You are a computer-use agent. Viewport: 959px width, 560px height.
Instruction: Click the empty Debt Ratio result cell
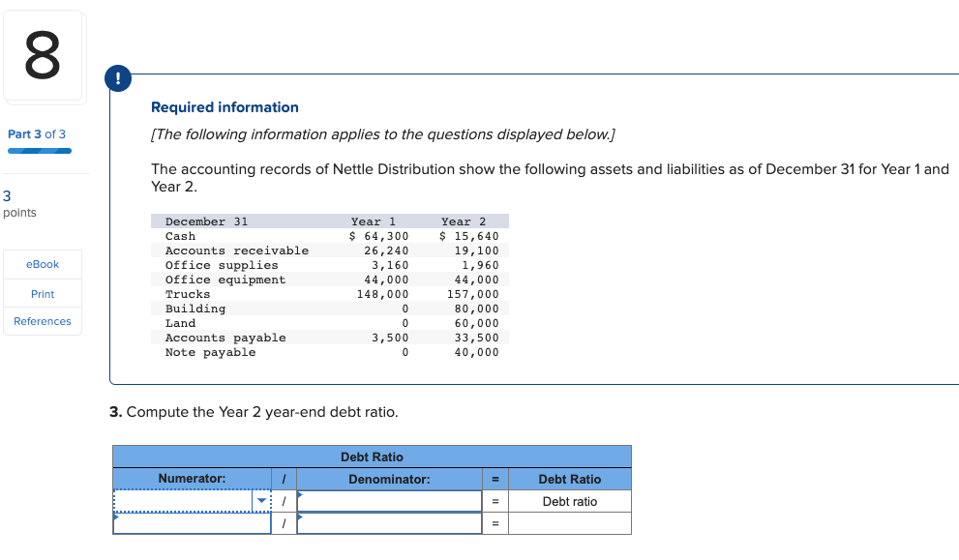569,523
